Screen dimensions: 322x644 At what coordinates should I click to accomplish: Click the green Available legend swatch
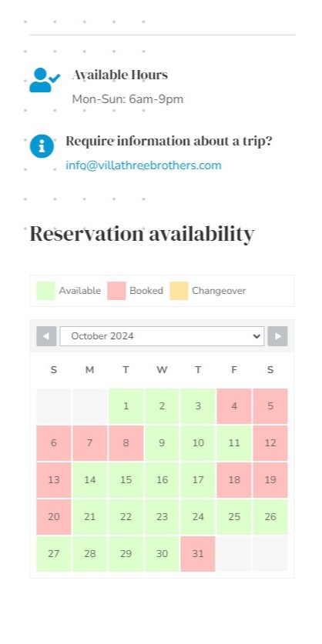(45, 291)
